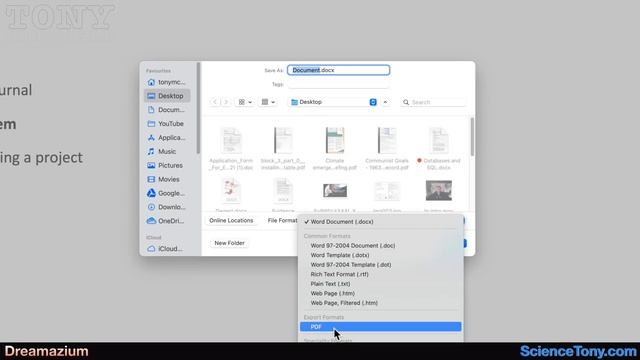
Task: Select the Communist Goals pdf thumbnail
Action: (x=387, y=140)
